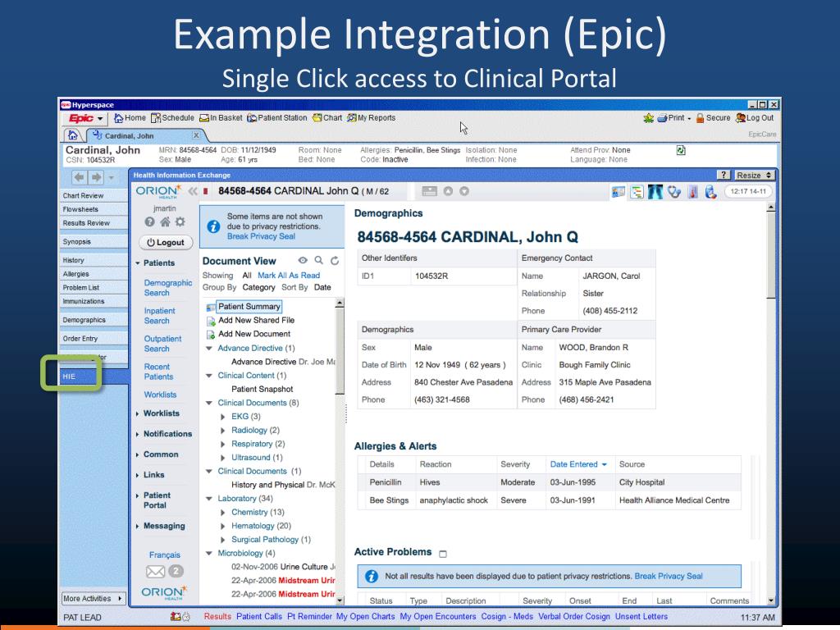Collapse sidebar with double chevron icon
The width and height of the screenshot is (840, 630).
coord(192,191)
